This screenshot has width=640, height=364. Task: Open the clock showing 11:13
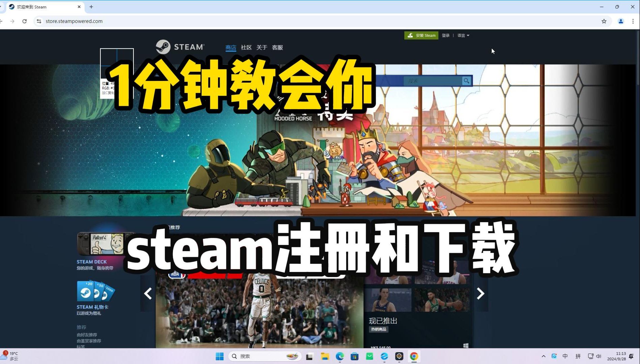pos(616,356)
